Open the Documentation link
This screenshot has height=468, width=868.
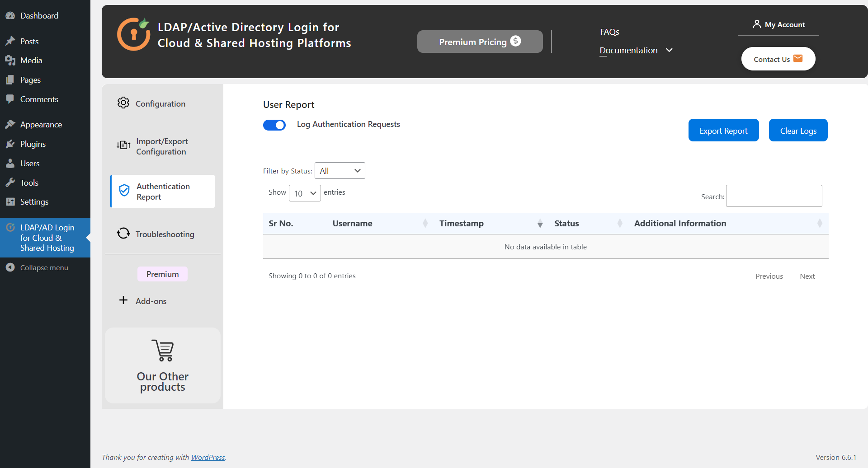(628, 50)
